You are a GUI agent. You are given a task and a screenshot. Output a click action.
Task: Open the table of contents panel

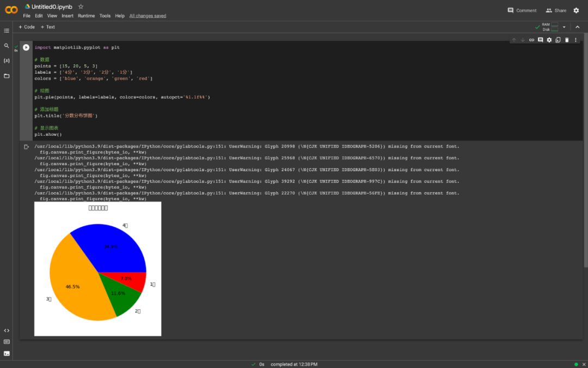[7, 31]
